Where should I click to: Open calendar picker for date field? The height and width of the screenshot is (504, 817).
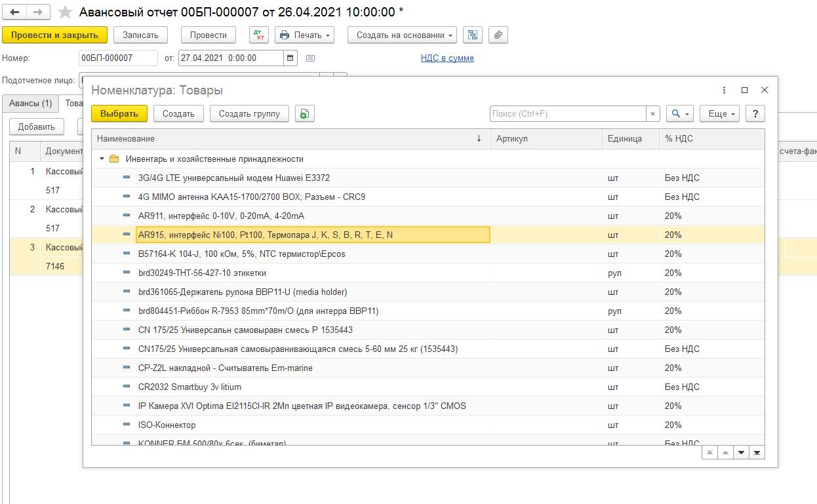click(x=290, y=58)
